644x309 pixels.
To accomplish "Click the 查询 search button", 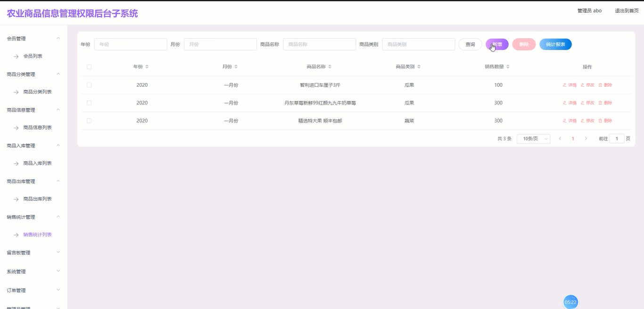I will pyautogui.click(x=470, y=44).
